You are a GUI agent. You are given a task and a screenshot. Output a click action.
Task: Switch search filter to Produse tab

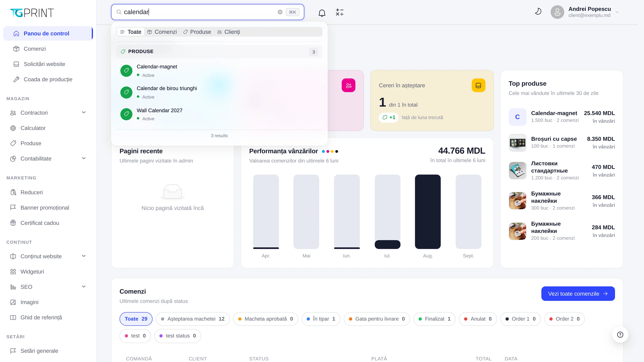pos(197,32)
